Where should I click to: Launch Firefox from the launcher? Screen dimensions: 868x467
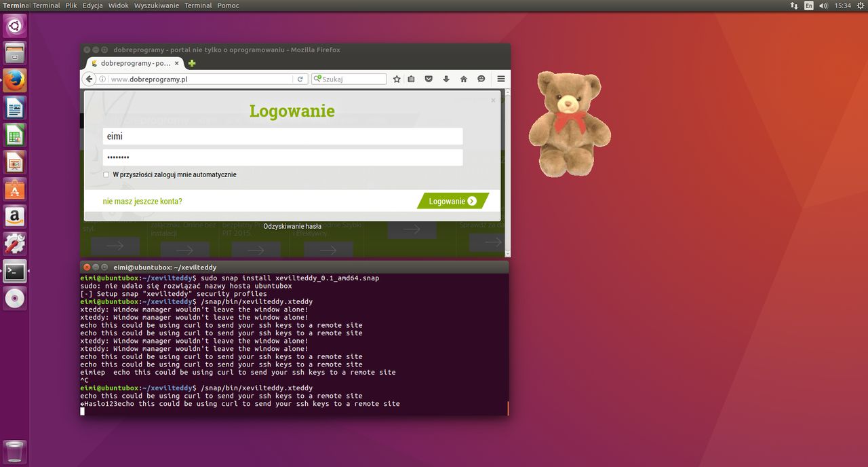point(15,80)
